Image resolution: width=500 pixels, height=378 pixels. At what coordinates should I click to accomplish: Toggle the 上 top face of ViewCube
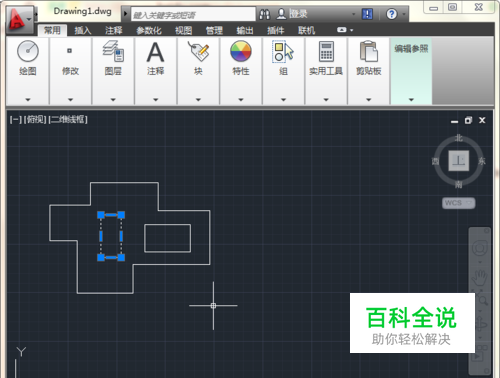pos(459,161)
